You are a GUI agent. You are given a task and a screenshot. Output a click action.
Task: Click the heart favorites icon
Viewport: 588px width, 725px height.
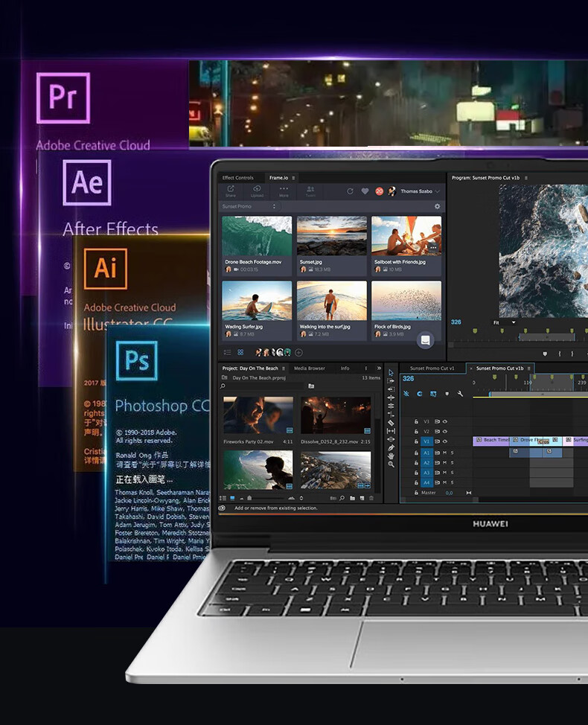tap(365, 191)
